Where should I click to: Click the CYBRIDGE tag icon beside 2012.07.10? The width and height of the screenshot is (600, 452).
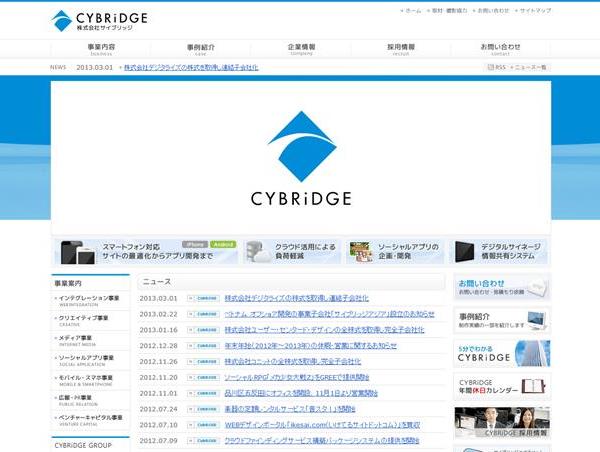[203, 425]
